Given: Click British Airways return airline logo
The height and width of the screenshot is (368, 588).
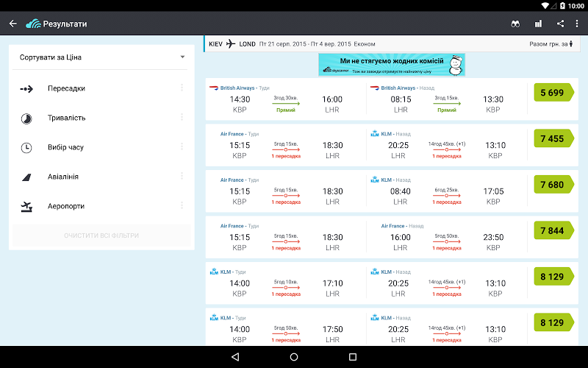Looking at the screenshot, I should [x=375, y=88].
